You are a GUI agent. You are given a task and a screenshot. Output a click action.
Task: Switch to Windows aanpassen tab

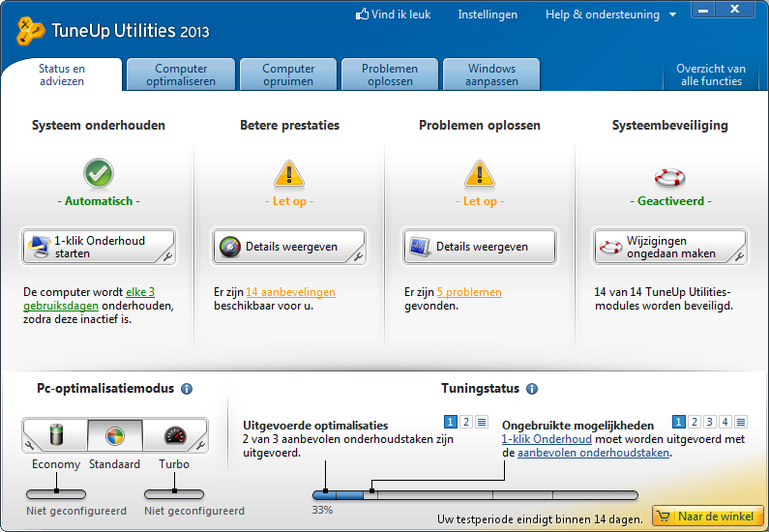point(491,74)
